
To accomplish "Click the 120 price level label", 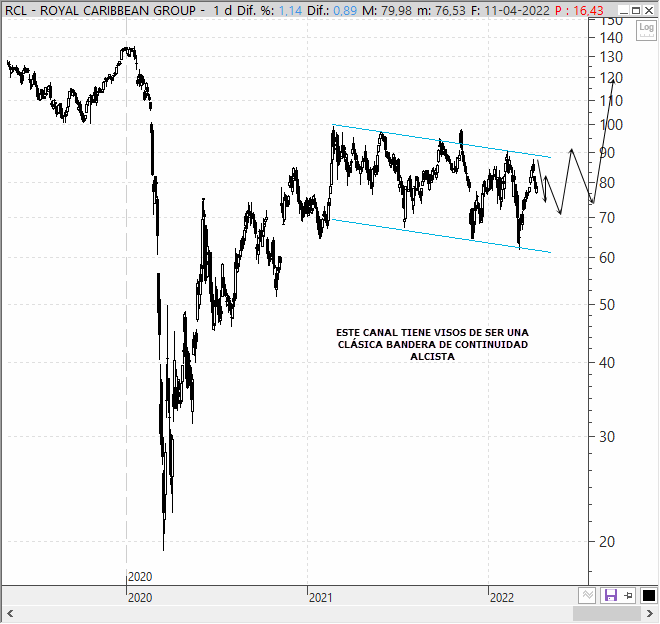I will [x=611, y=78].
